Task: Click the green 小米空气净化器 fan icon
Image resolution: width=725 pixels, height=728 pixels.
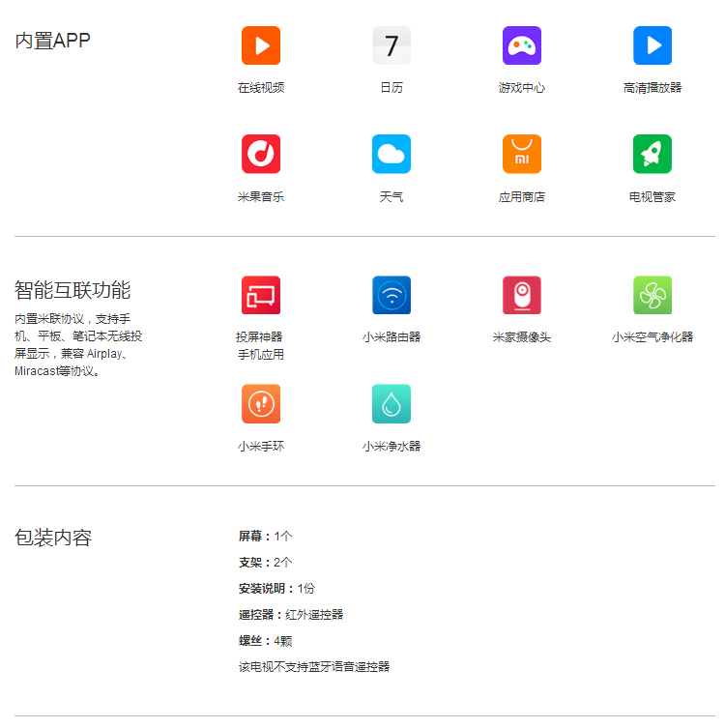Action: 652,295
